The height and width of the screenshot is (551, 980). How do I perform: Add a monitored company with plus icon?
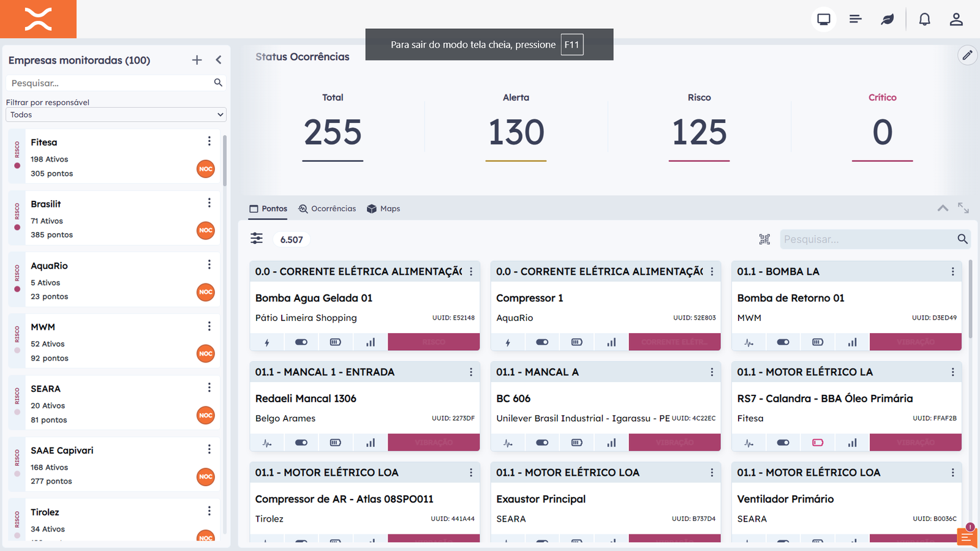click(197, 60)
